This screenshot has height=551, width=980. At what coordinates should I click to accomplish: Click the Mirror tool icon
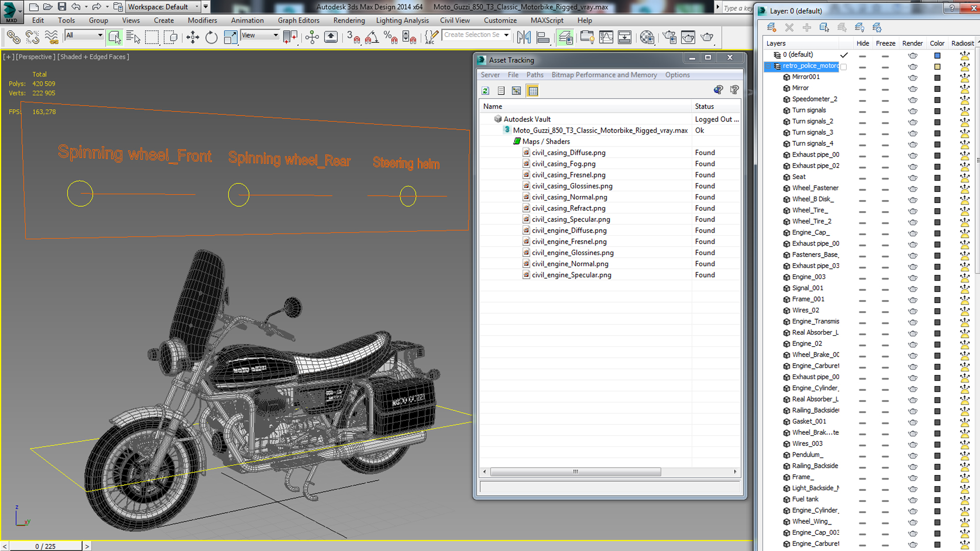[524, 37]
